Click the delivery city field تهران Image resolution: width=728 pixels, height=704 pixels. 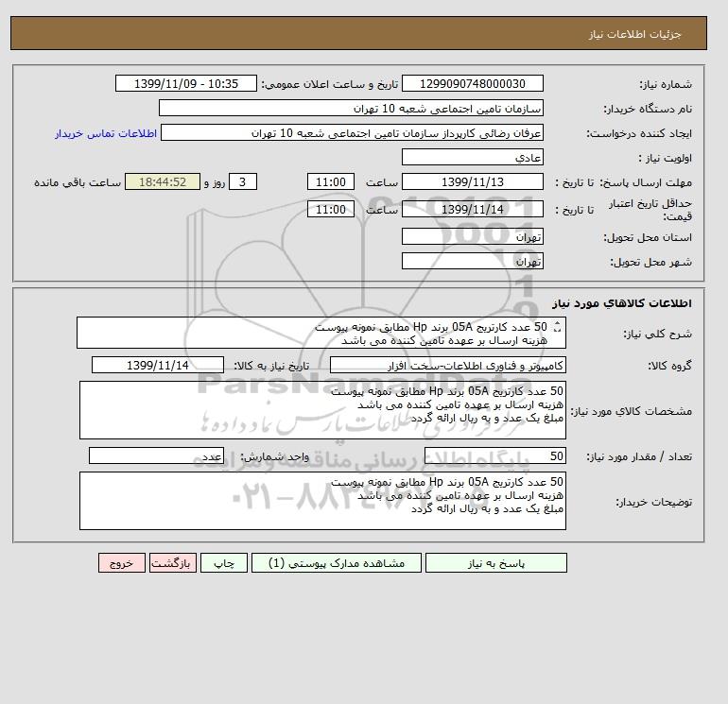pos(472,261)
